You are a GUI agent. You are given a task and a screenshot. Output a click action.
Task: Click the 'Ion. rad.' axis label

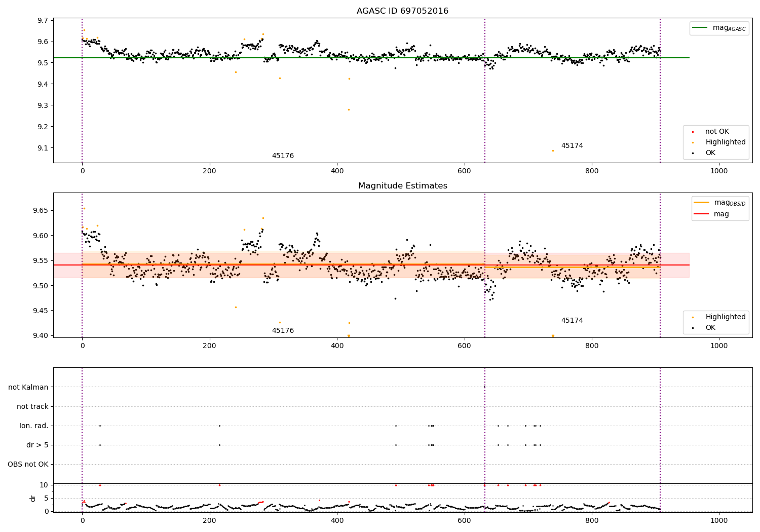(x=34, y=426)
